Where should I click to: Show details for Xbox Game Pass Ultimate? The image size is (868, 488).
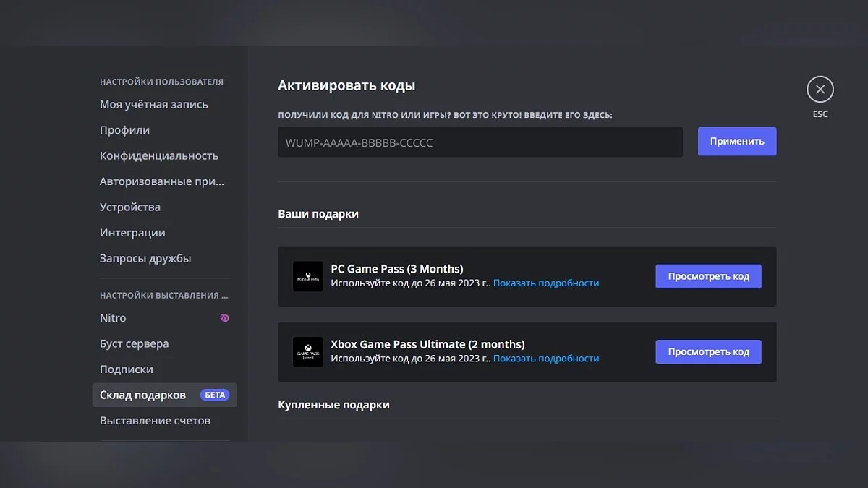click(546, 359)
